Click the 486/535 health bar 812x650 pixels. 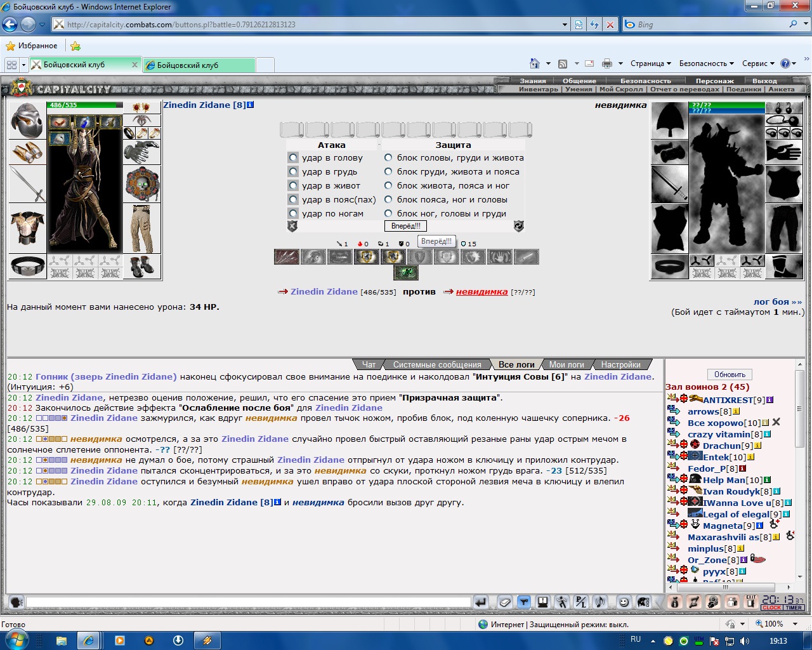84,105
